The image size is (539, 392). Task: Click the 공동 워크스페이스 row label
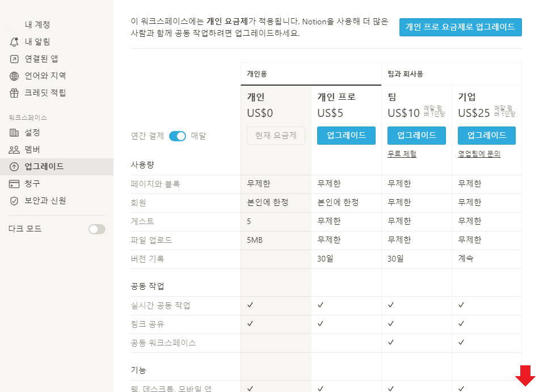click(163, 343)
